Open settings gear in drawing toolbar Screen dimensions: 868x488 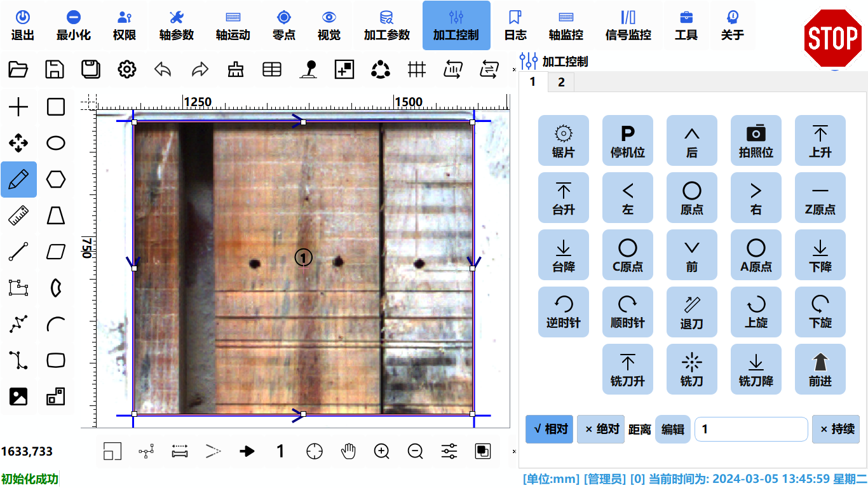(127, 69)
